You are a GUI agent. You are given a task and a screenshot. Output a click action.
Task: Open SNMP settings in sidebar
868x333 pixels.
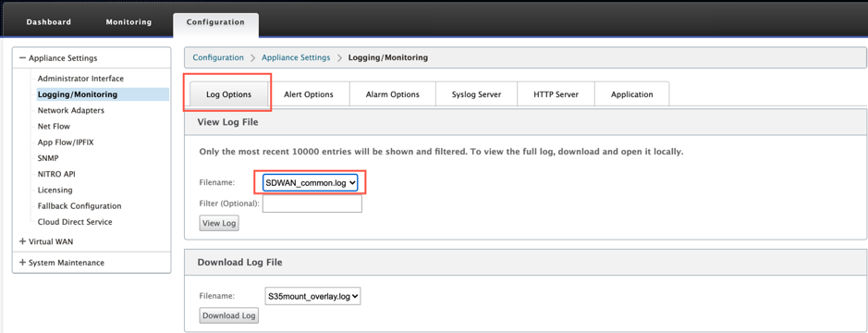click(x=48, y=158)
